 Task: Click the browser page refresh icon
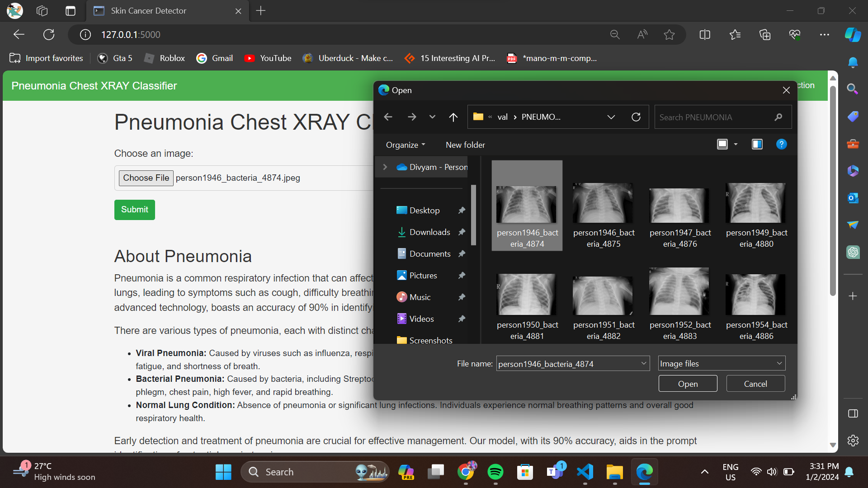click(x=49, y=35)
